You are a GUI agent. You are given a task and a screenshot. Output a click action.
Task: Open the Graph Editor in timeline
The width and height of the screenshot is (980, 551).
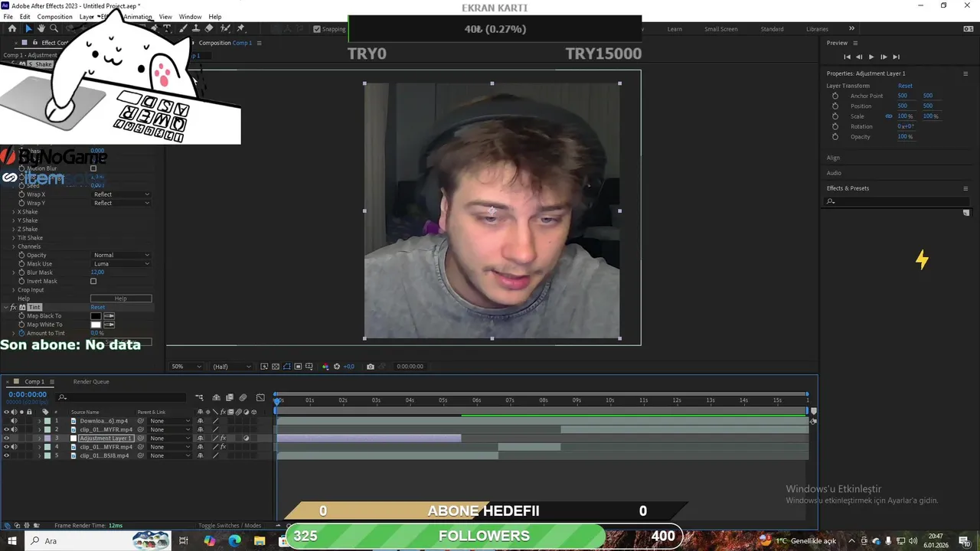tap(260, 397)
